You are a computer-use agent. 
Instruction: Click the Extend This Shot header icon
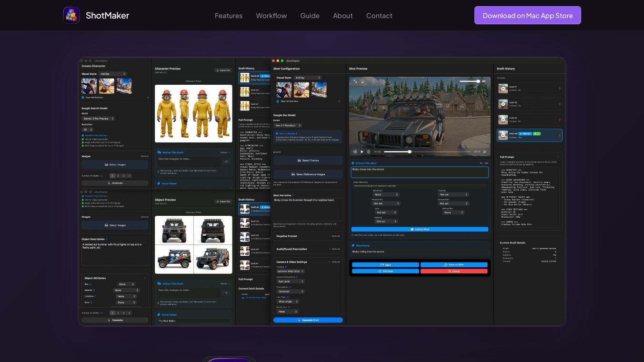(353, 163)
